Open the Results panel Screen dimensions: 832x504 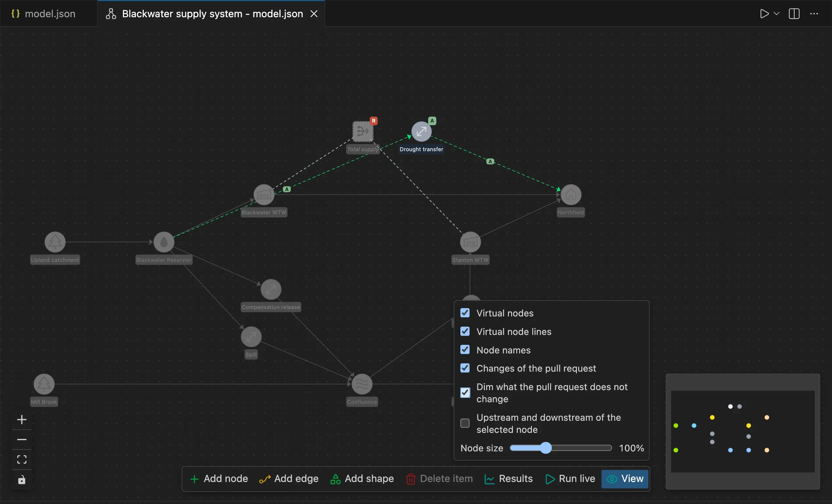509,479
